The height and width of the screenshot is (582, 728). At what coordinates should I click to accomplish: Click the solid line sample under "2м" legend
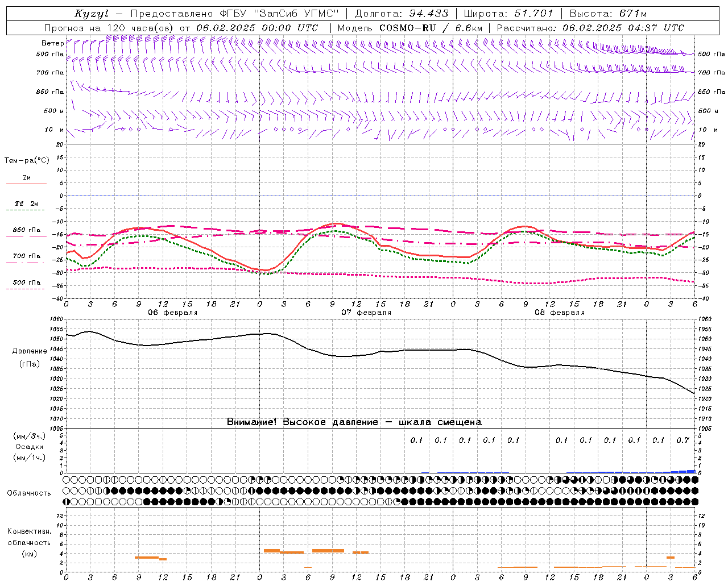(x=26, y=184)
